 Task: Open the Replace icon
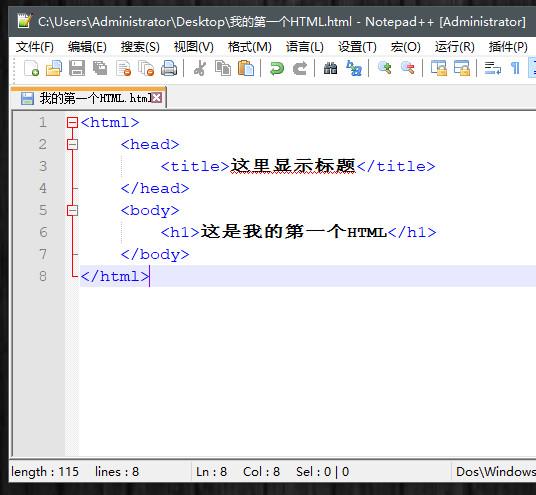click(x=354, y=68)
